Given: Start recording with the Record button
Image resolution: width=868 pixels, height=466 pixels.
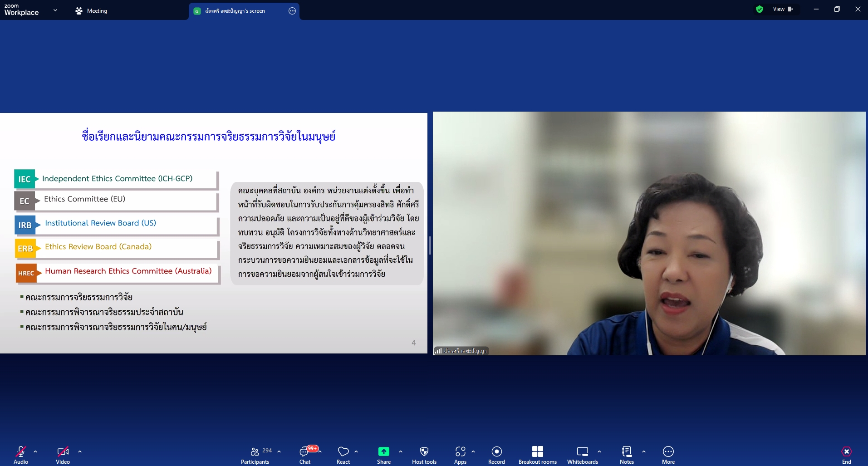Looking at the screenshot, I should tap(496, 455).
